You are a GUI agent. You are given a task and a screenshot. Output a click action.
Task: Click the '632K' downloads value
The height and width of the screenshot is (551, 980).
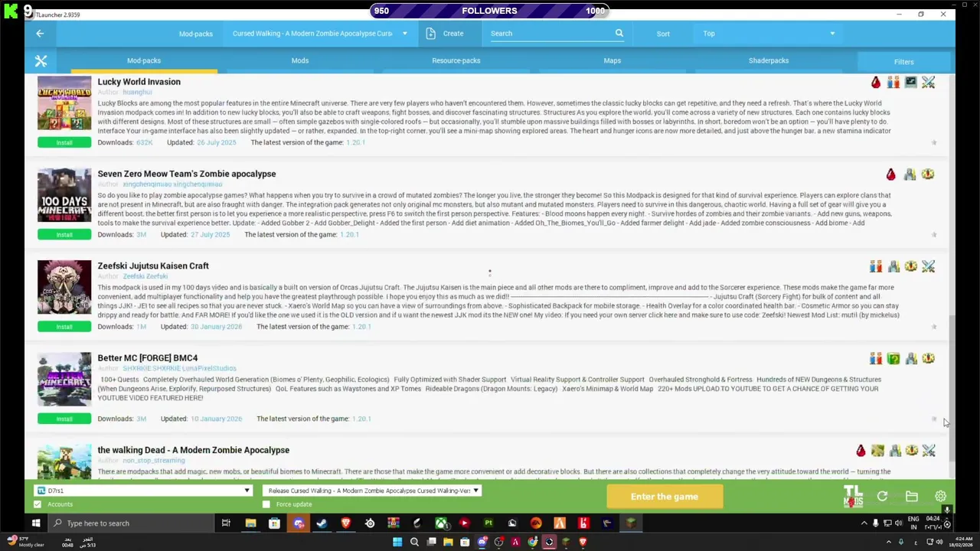tap(144, 142)
